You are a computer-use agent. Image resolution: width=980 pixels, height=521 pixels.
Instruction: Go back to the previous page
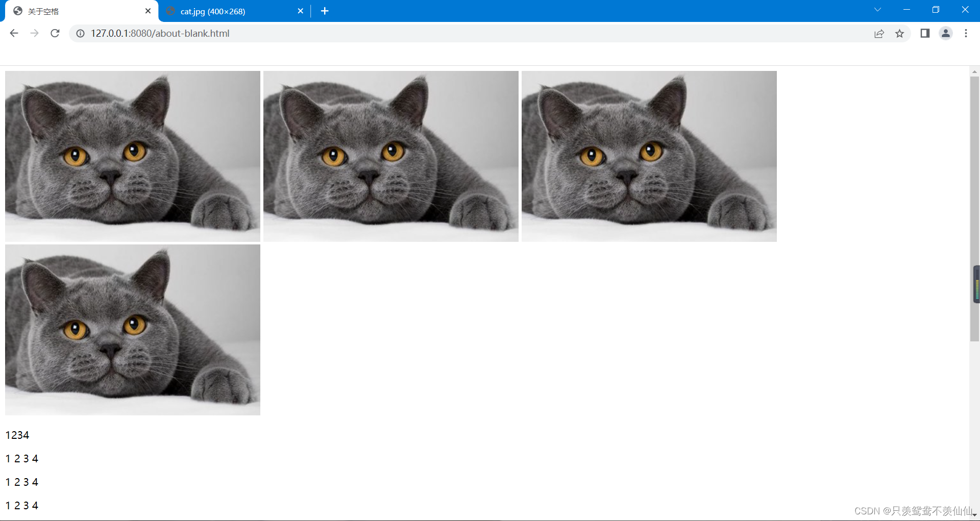click(x=14, y=33)
